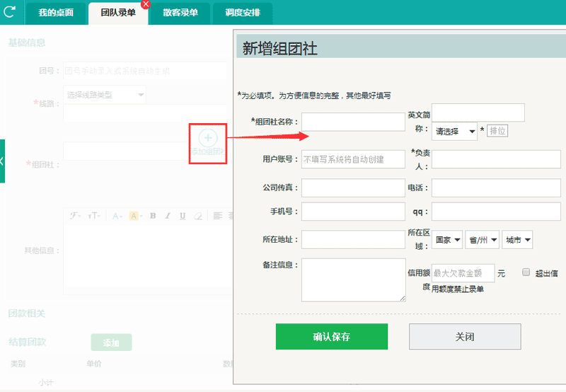The width and height of the screenshot is (566, 392).
Task: Click the 关闭 button in dialog
Action: coord(465,337)
